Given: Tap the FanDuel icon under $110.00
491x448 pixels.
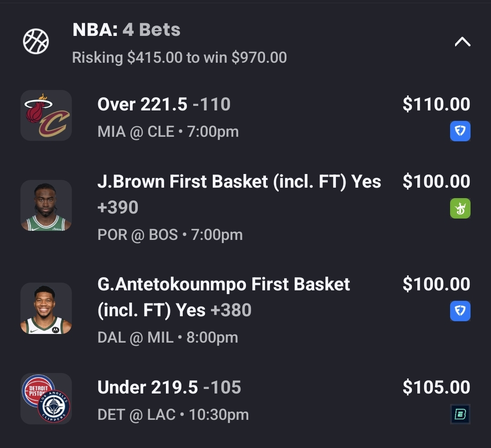Looking at the screenshot, I should (460, 132).
